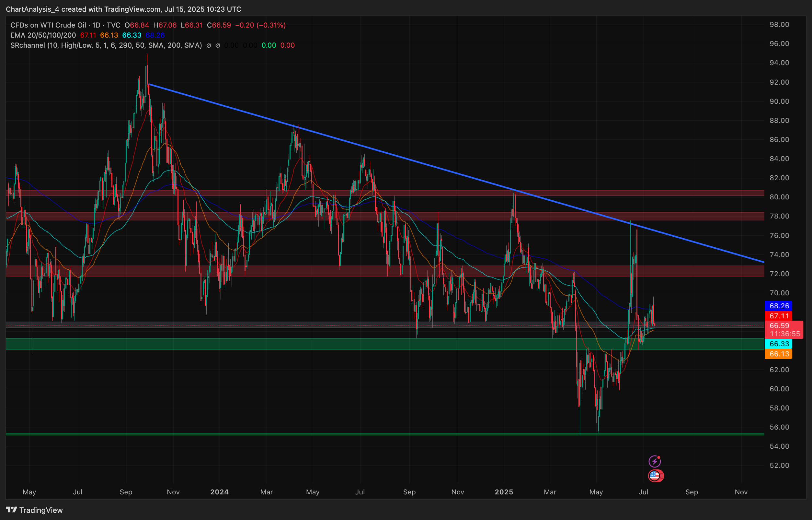812x520 pixels.
Task: Click the 80.00 price axis label
Action: click(779, 197)
